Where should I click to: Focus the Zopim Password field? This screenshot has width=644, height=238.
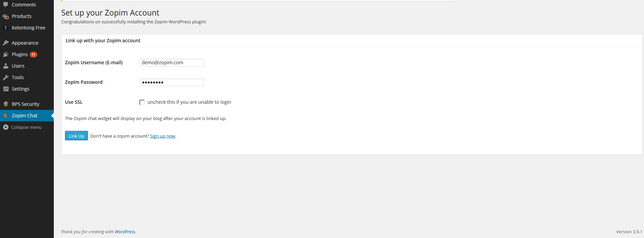click(172, 82)
